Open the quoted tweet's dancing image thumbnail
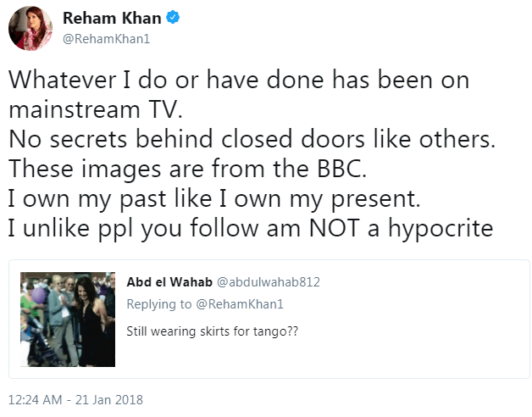This screenshot has width=532, height=417. (68, 320)
